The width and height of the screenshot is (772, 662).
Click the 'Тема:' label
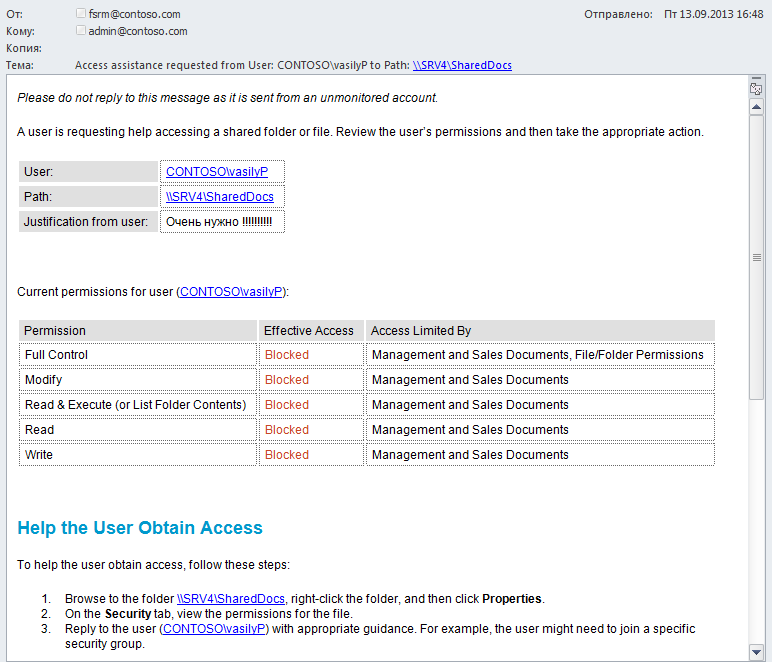coord(20,65)
